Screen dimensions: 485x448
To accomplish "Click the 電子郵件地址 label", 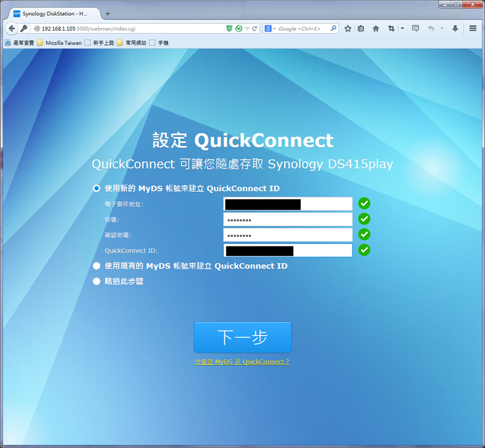I will [124, 204].
